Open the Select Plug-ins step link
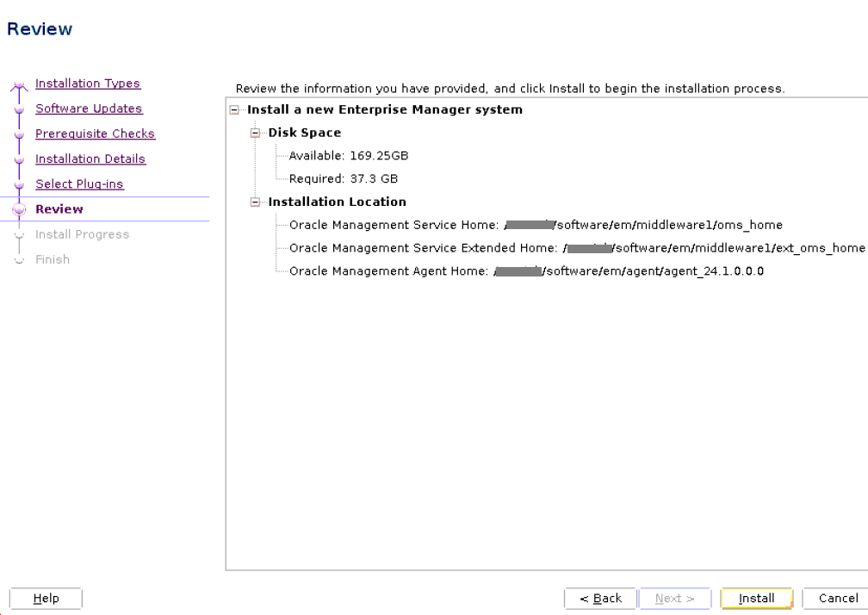This screenshot has height=615, width=868. (80, 183)
